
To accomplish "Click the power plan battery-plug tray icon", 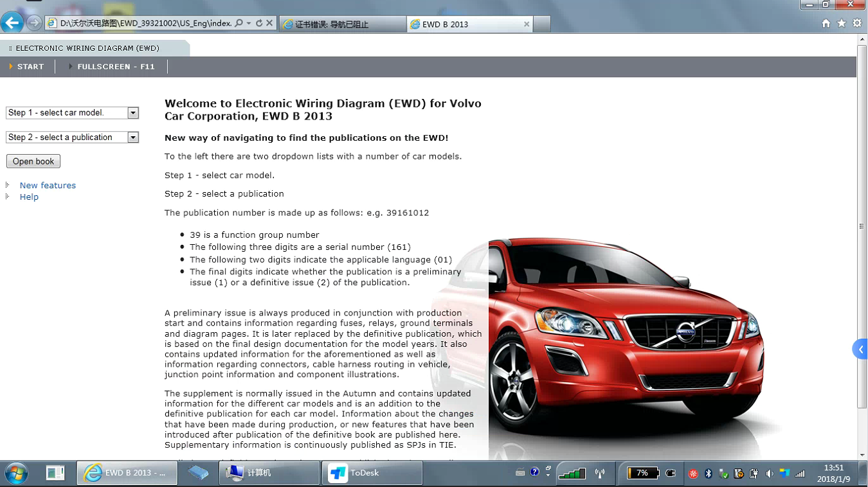I will click(x=754, y=474).
